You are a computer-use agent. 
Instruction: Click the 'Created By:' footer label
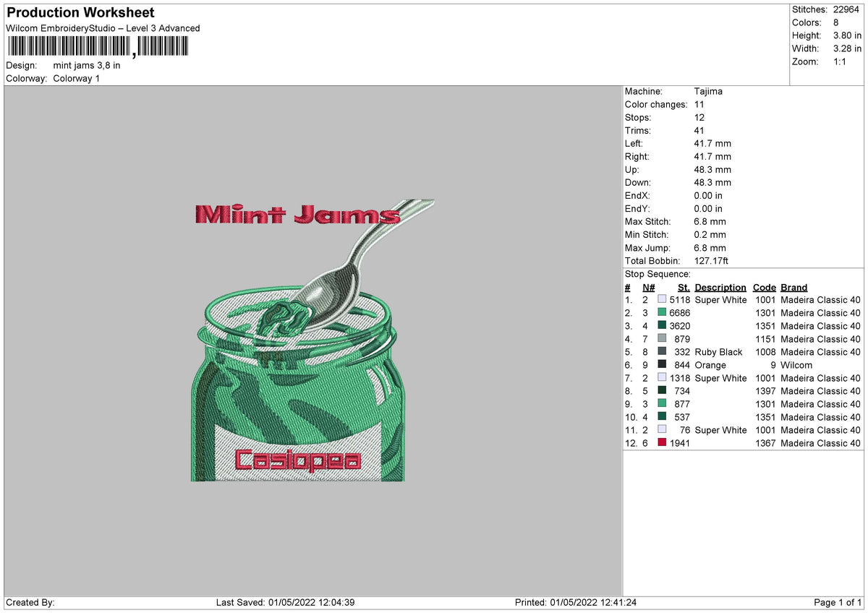(x=30, y=602)
